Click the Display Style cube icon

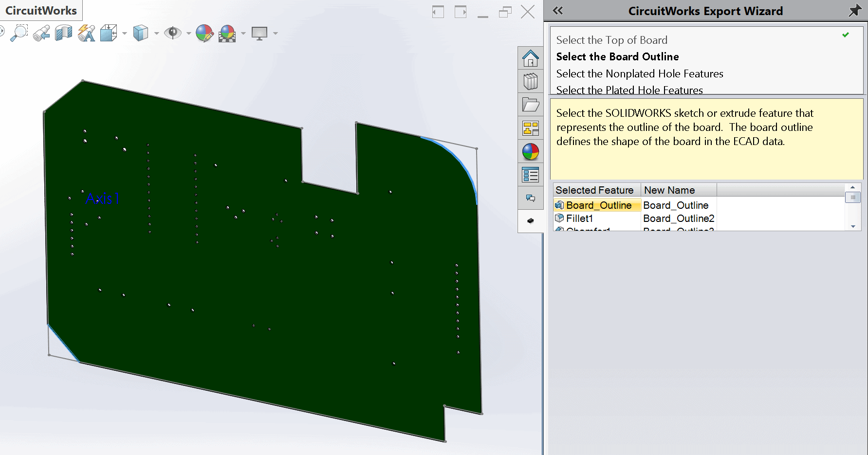tap(141, 33)
